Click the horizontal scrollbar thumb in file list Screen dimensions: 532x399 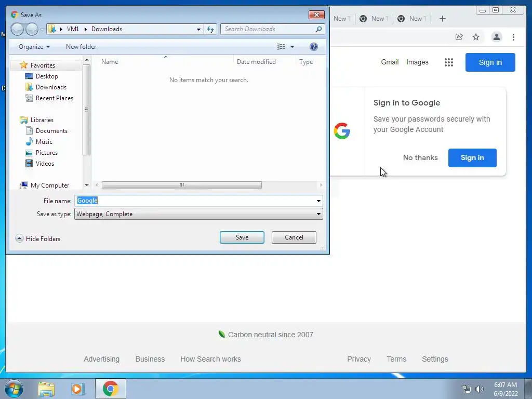click(x=181, y=185)
